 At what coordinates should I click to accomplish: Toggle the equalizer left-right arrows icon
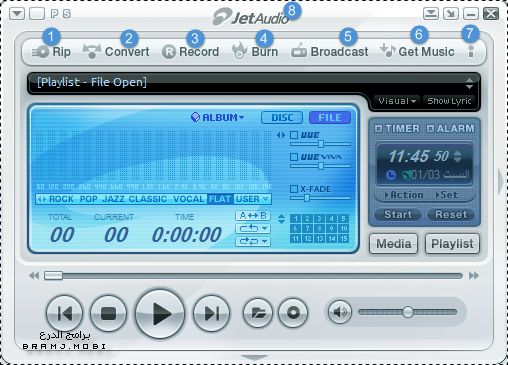[281, 135]
